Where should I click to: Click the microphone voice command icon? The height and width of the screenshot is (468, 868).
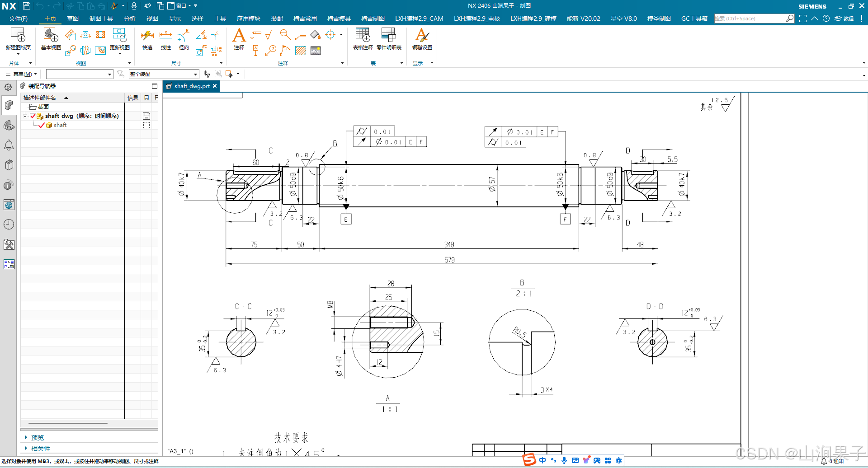tap(134, 6)
